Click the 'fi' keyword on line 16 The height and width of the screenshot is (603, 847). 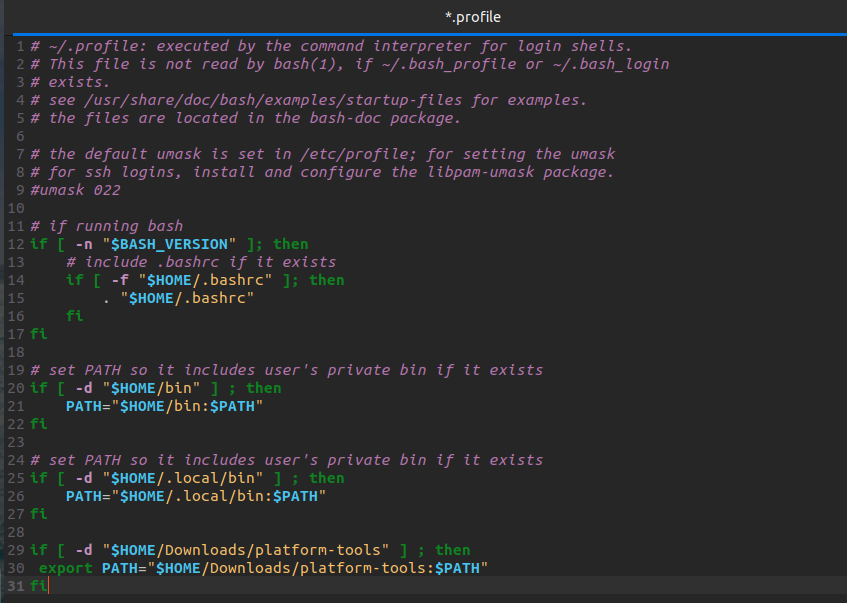click(74, 316)
